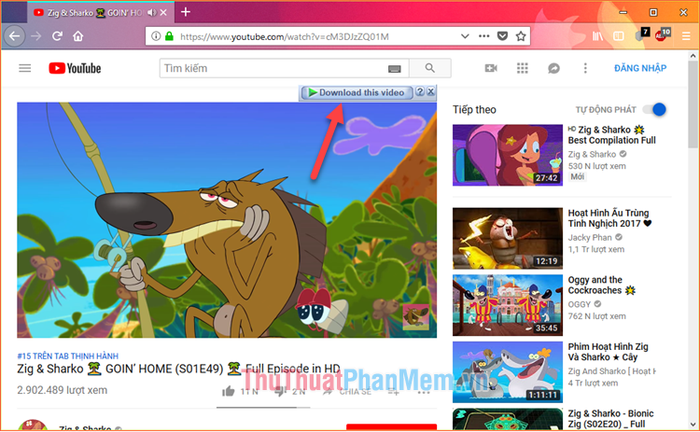700x432 pixels.
Task: Open the YouTube apps grid icon
Action: click(x=522, y=68)
